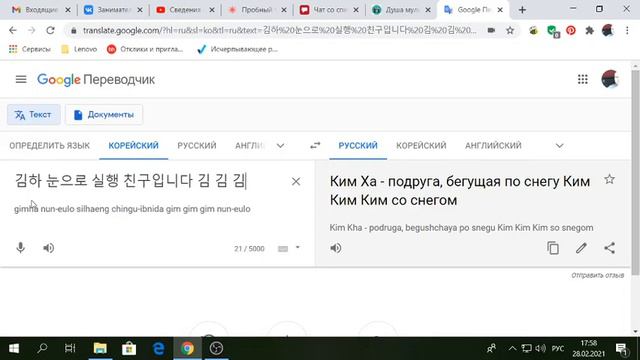640x360 pixels.
Task: Open the Исчерпывающее bookmark
Action: click(x=237, y=49)
